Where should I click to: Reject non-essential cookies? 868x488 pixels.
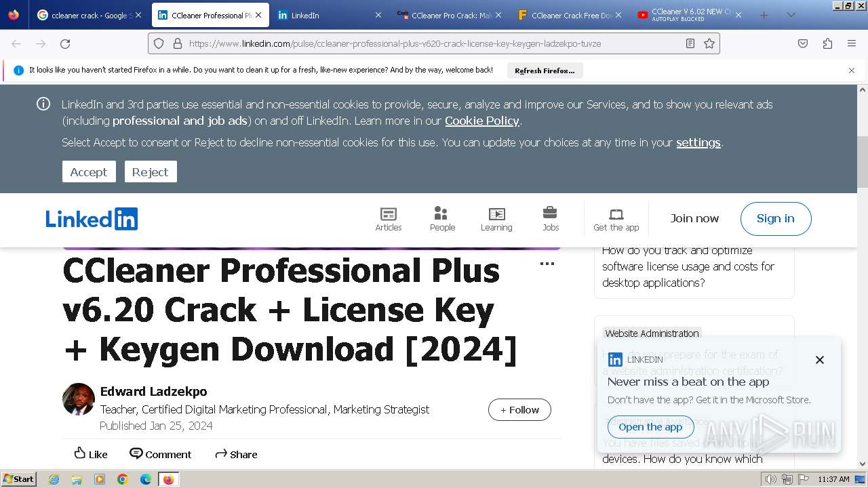[151, 171]
